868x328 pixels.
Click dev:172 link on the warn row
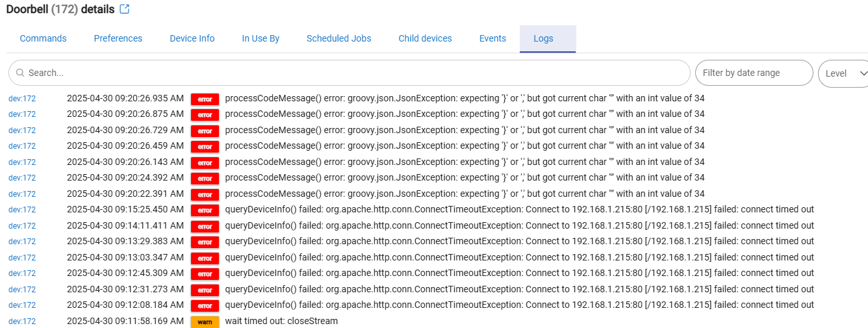pos(22,322)
